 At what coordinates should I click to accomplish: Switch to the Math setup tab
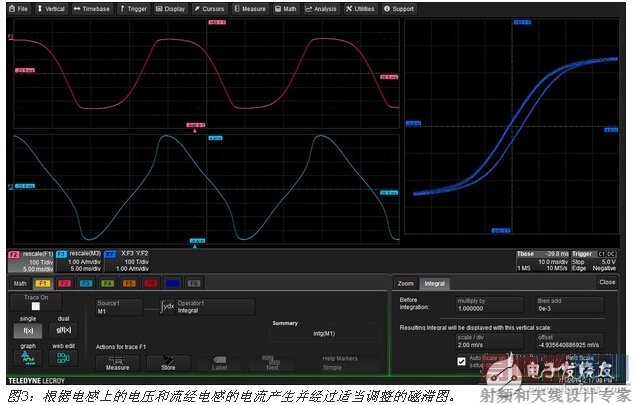click(x=20, y=283)
